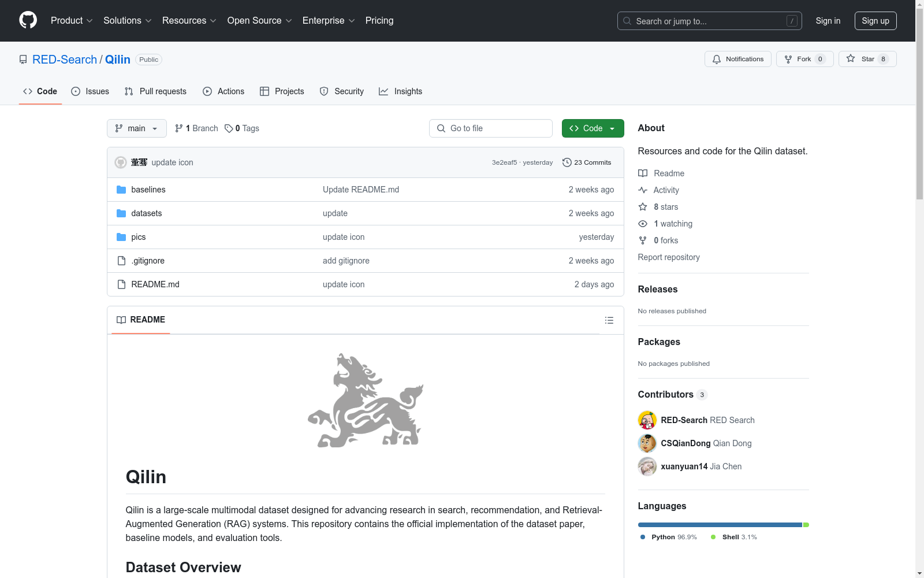Switch to the Pull requests tab

pos(155,91)
